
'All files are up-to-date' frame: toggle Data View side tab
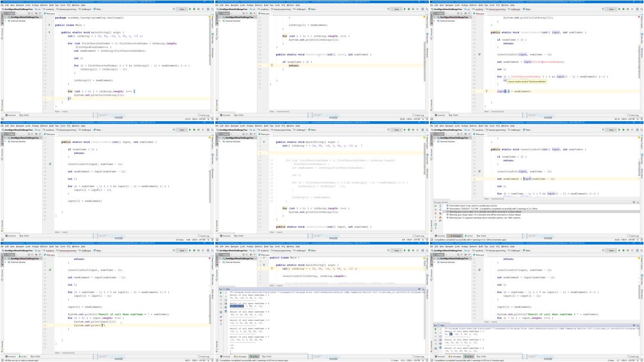click(x=213, y=280)
